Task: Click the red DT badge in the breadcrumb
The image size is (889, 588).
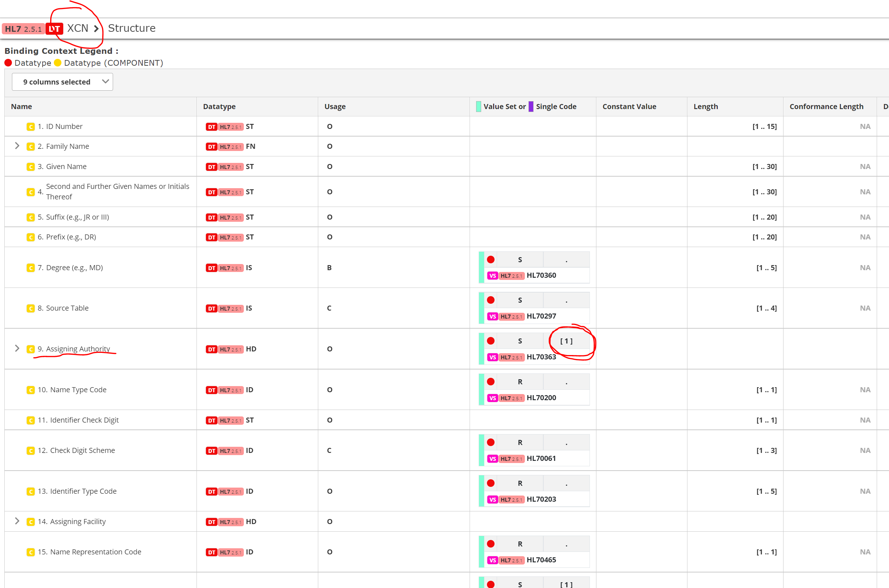Action: point(54,28)
